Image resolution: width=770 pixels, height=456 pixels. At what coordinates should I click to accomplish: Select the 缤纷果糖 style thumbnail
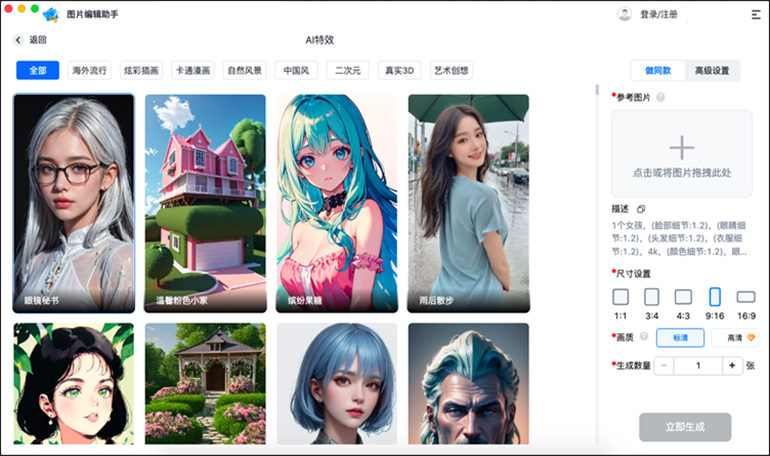pyautogui.click(x=337, y=203)
